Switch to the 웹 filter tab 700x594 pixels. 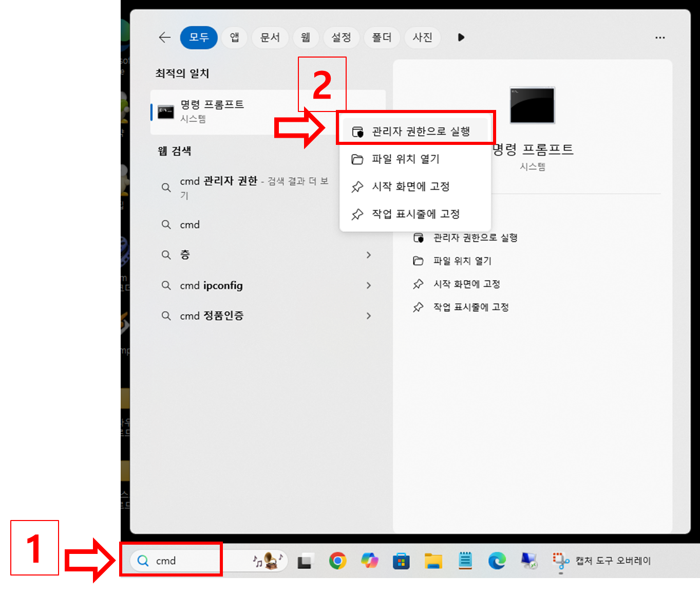(x=306, y=38)
